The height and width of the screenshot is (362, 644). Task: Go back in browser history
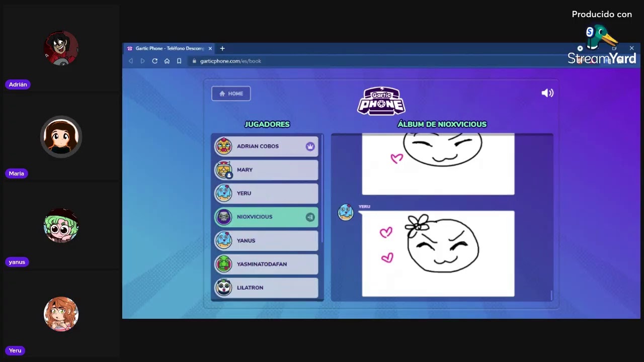131,61
